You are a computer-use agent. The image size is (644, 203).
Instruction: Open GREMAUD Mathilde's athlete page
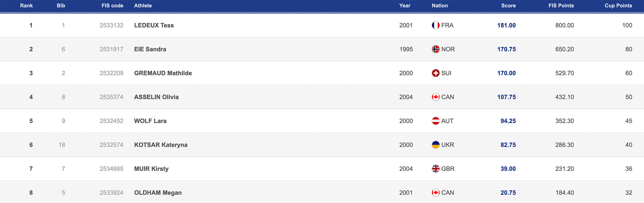[163, 73]
